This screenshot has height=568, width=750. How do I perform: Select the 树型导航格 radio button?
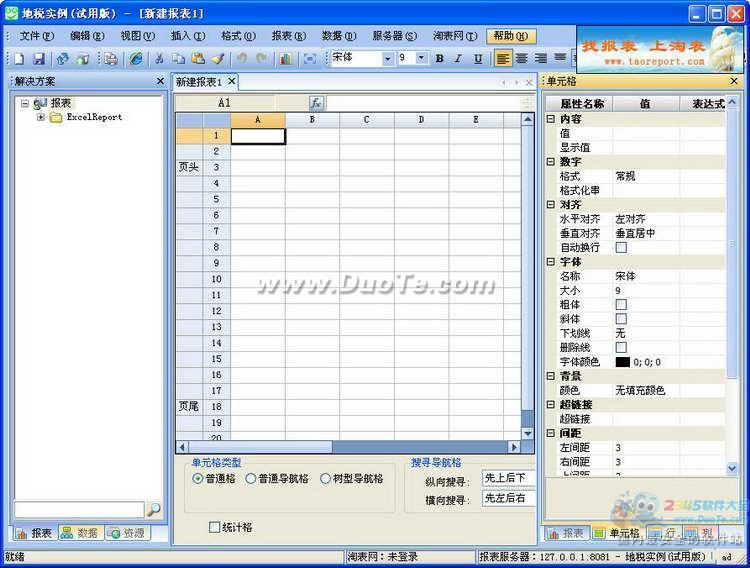tap(326, 479)
